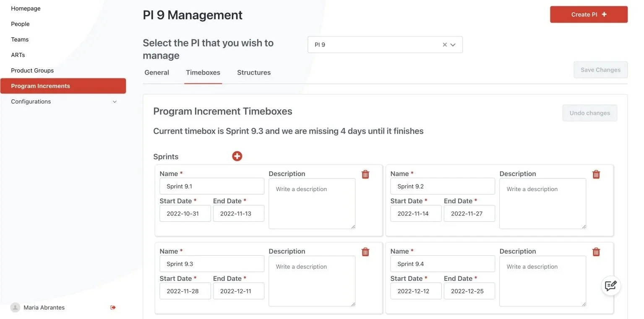The height and width of the screenshot is (319, 644).
Task: Click the start date 2022-12-12 field
Action: click(x=416, y=291)
